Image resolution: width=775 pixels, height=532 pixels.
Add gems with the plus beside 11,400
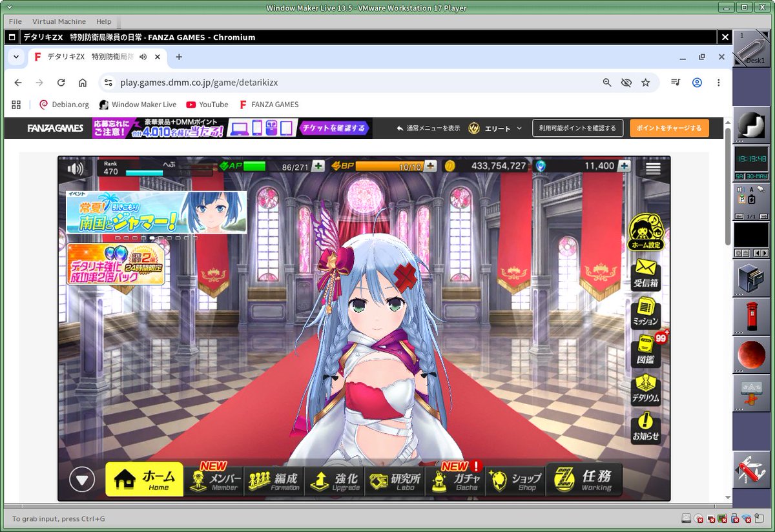pyautogui.click(x=624, y=166)
